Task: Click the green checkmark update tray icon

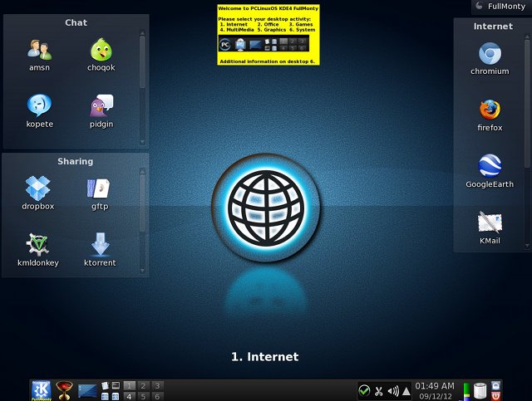Action: (x=364, y=391)
